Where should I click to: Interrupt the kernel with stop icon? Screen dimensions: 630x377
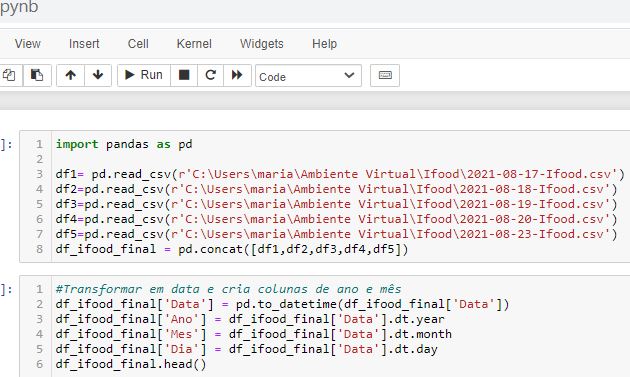pos(184,75)
